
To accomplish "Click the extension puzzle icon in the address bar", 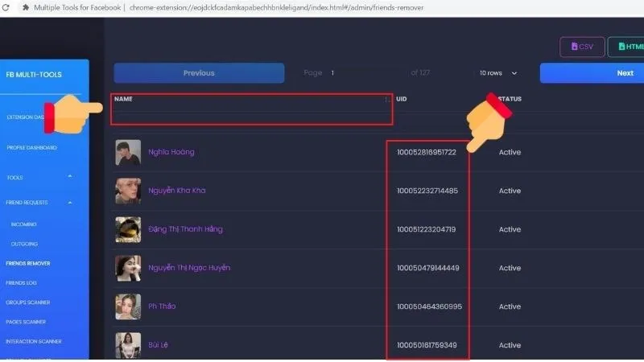I will [x=26, y=7].
